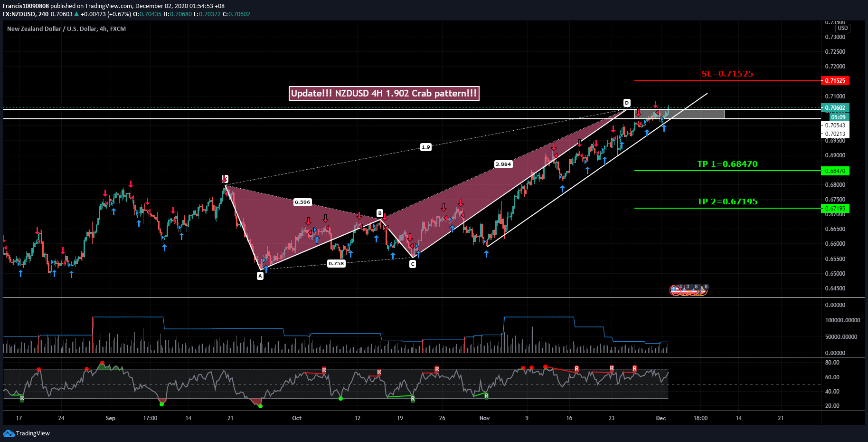The image size is (868, 442).
Task: Select the 1.9 ratio label
Action: point(426,147)
